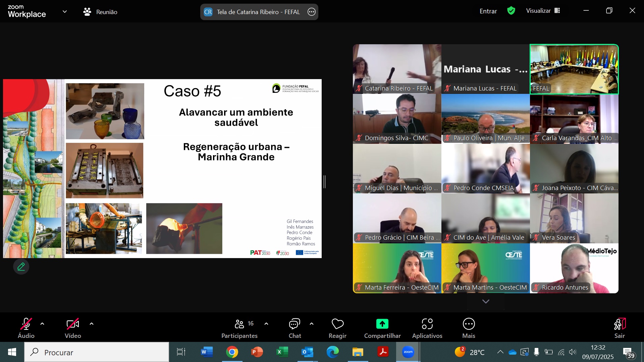
Task: Click the green Compartilhar share icon
Action: (382, 324)
